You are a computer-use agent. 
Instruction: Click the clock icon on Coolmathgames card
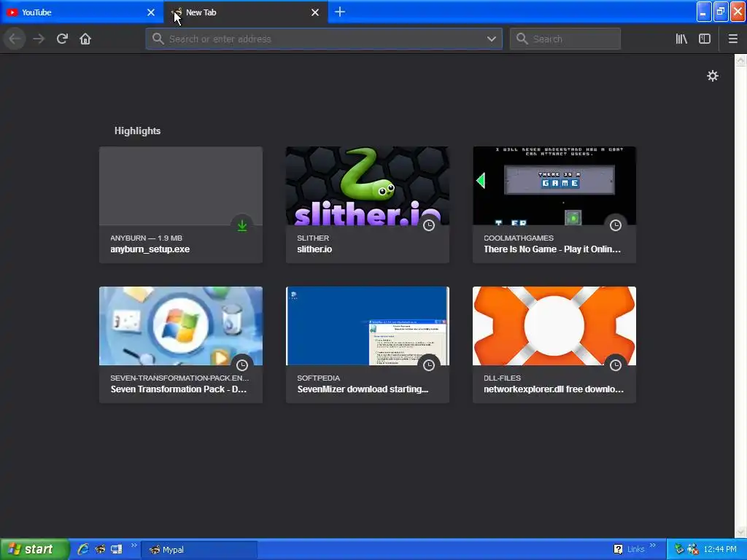[x=616, y=226]
